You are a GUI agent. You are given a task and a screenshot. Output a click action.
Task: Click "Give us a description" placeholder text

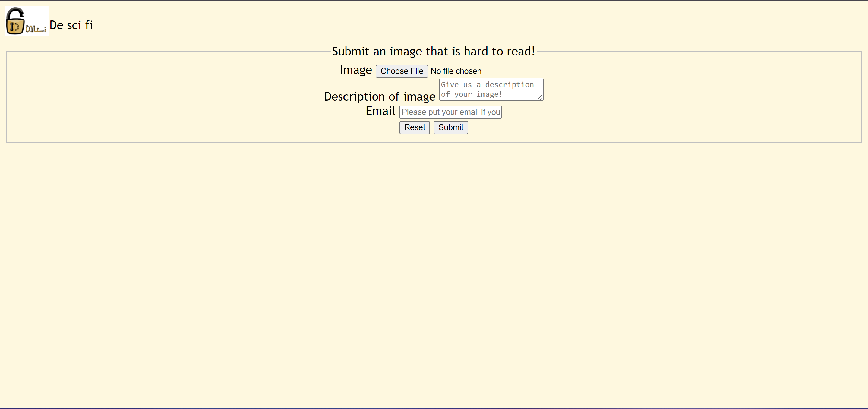click(487, 85)
